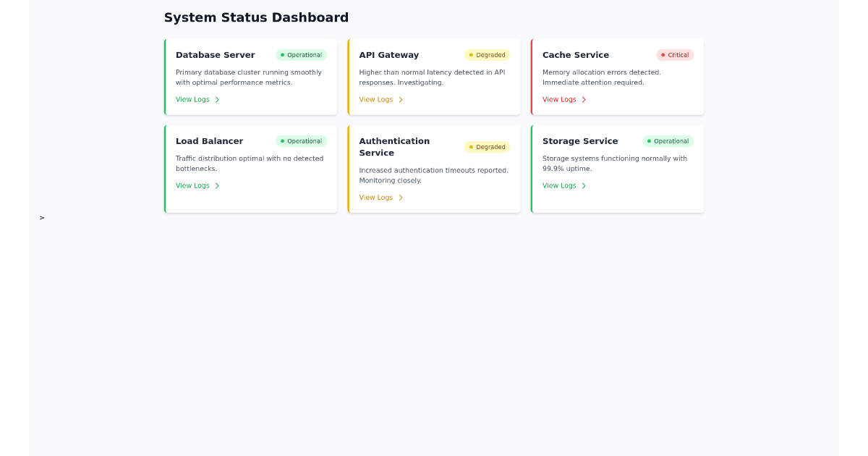
Task: Click the chevron beside Database Server View Logs
Action: click(x=217, y=100)
